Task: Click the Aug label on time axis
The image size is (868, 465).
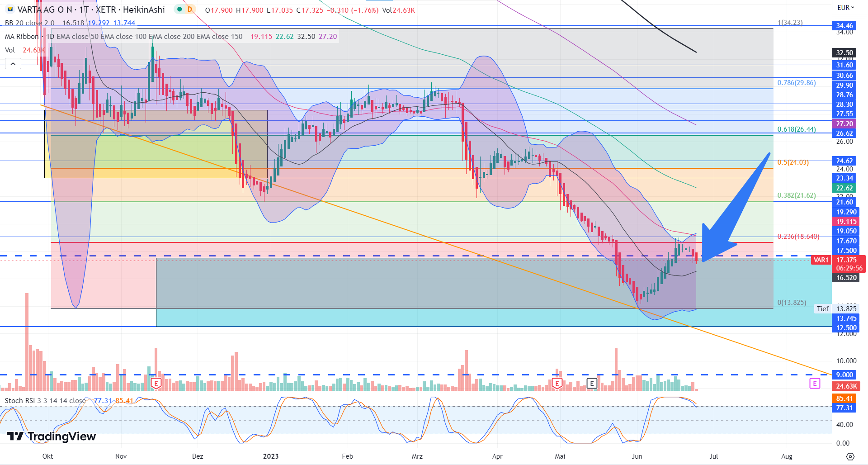Action: 787,456
